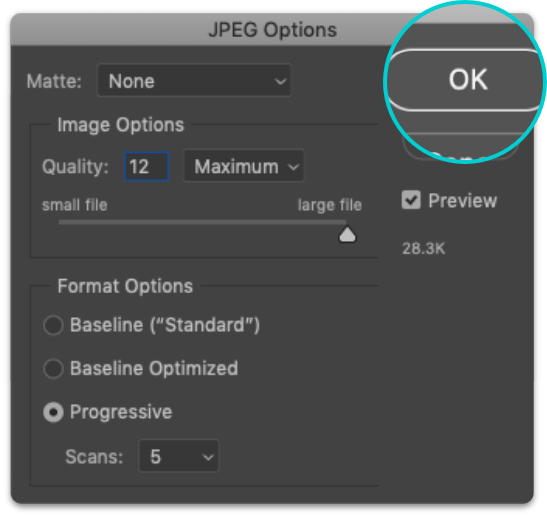Click the 28.3K file size readout
The height and width of the screenshot is (516, 547).
point(424,249)
